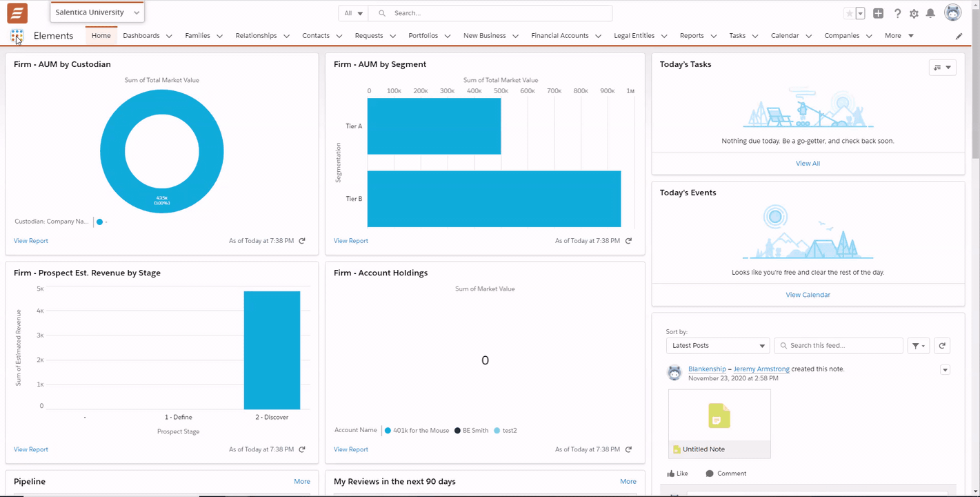Go to the Companies tab
The height and width of the screenshot is (497, 980).
pos(841,36)
